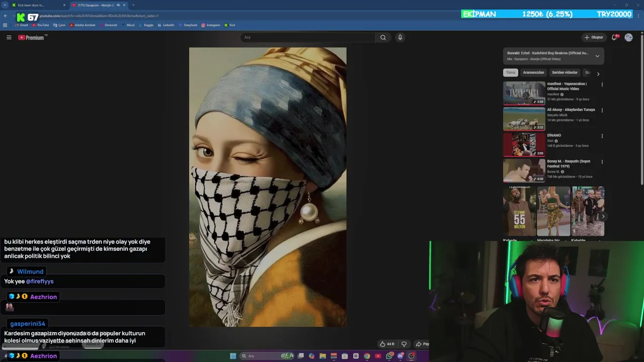Viewport: 644px width, 362px height.
Task: Show more filter chips with right arrow
Action: click(x=598, y=74)
